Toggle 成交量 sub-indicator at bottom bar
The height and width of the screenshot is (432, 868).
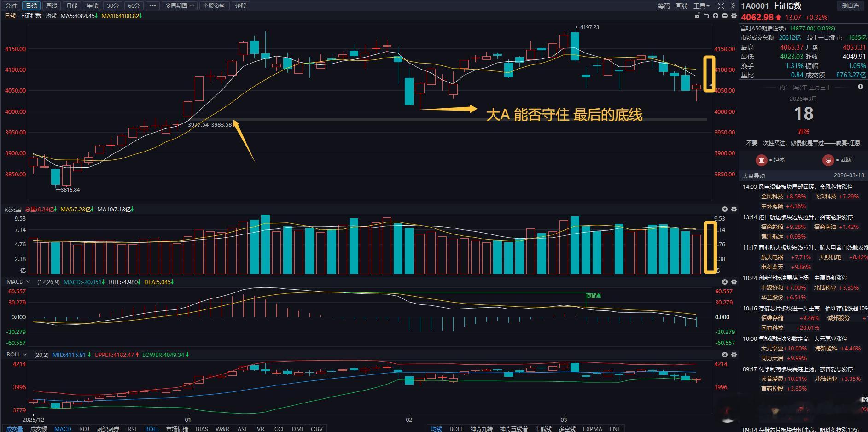(x=14, y=429)
